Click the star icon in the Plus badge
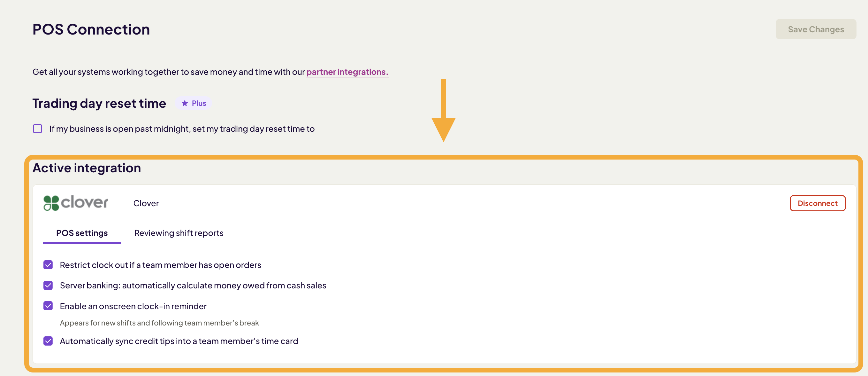The width and height of the screenshot is (868, 376). click(x=184, y=103)
